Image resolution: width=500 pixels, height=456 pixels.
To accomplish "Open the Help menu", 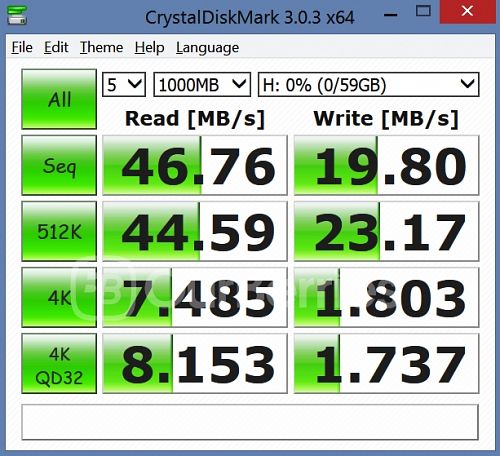I will tap(149, 47).
